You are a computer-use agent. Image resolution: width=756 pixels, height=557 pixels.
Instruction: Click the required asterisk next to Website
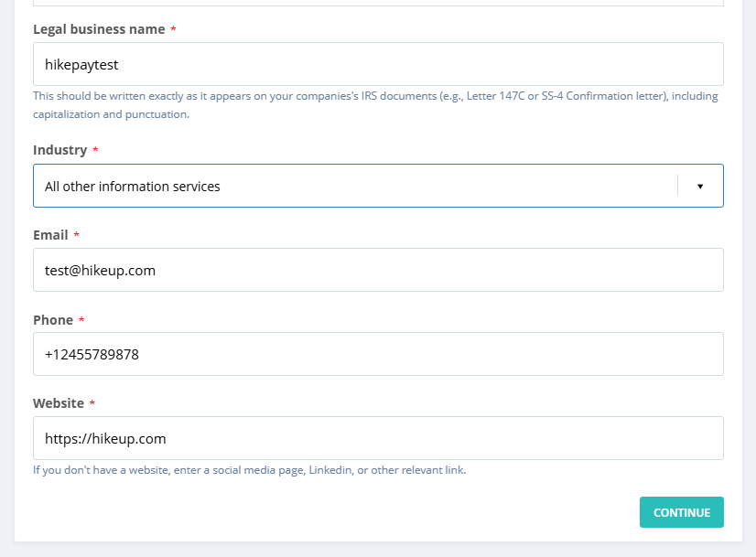pos(92,404)
